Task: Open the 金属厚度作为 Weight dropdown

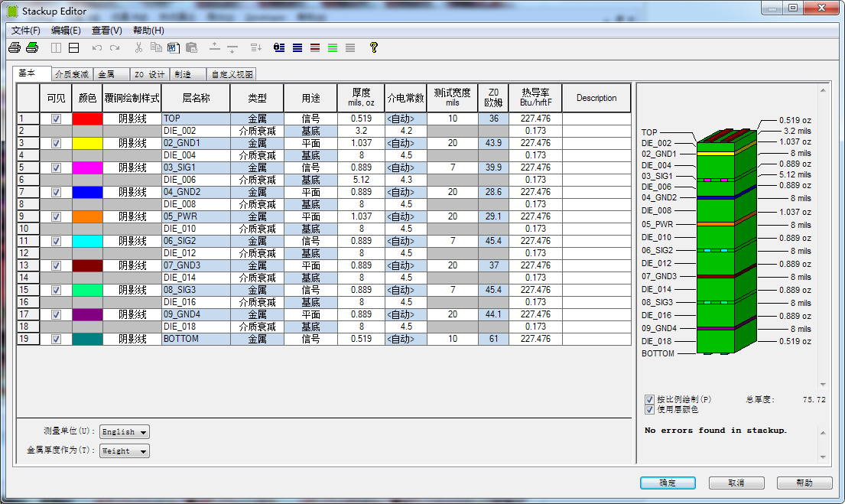Action: coord(125,450)
